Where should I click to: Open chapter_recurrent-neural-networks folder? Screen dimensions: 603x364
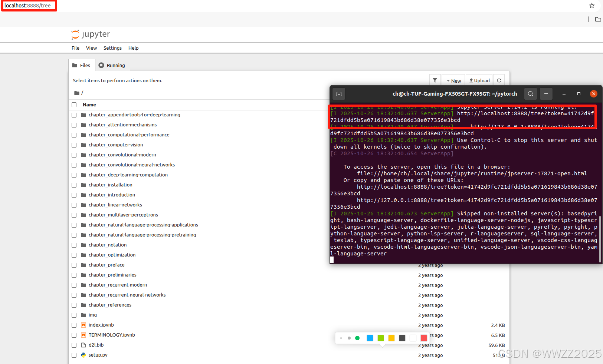(x=127, y=295)
